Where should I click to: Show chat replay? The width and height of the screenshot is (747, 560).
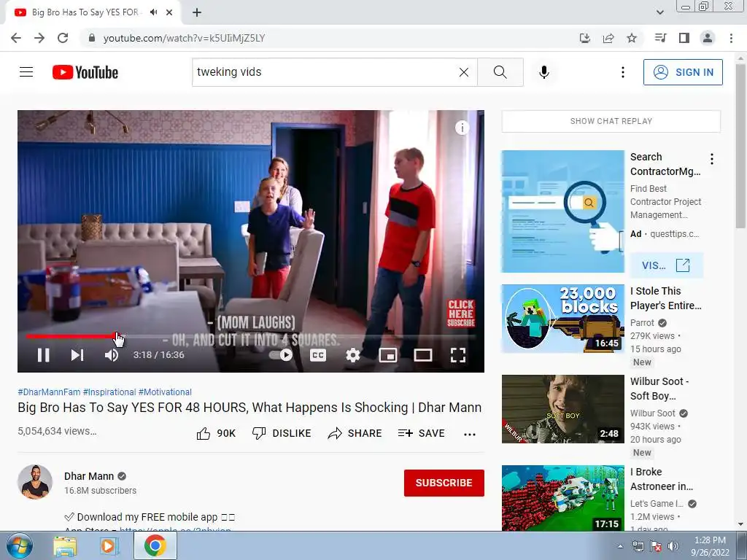(611, 121)
